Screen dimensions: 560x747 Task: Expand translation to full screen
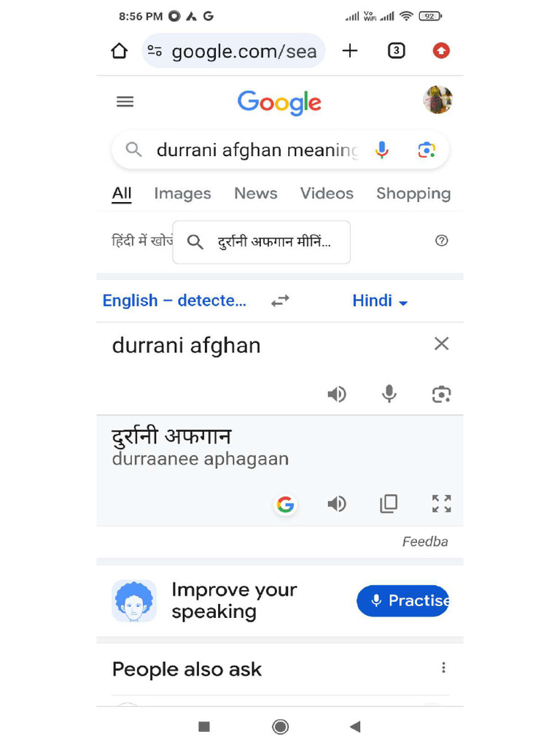click(x=441, y=503)
